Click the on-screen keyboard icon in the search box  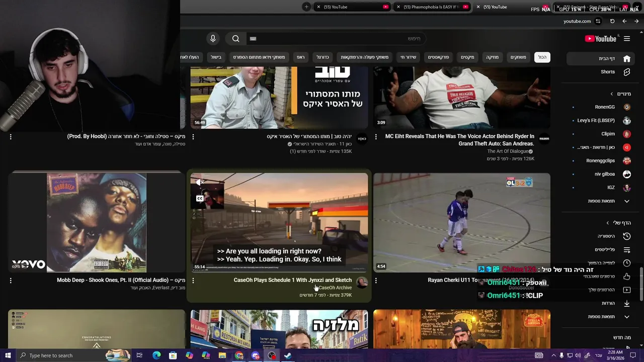pyautogui.click(x=253, y=39)
